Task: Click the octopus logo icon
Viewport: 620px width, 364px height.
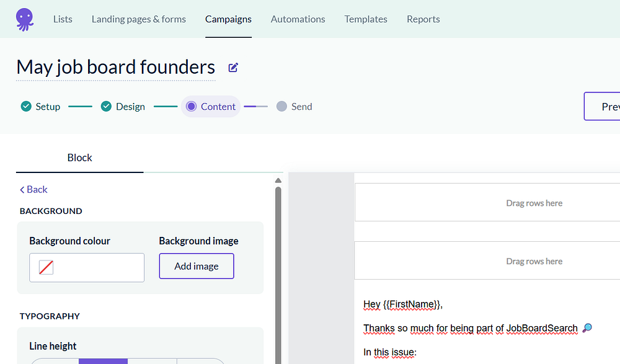Action: pos(25,19)
